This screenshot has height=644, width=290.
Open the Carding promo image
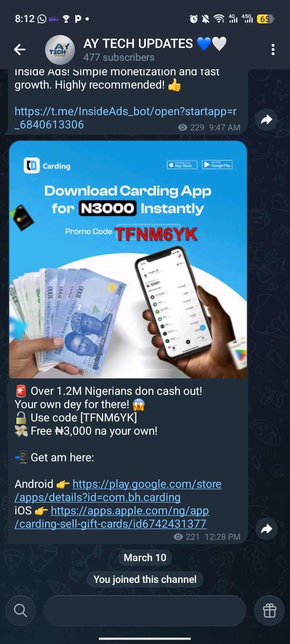[x=128, y=260]
